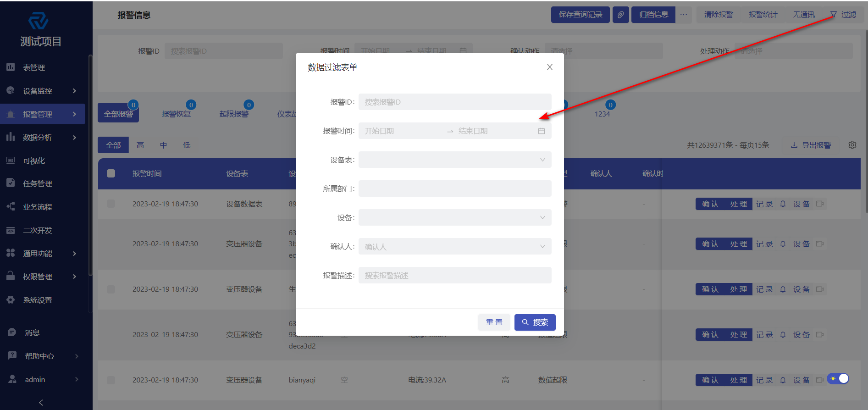Click the background 报警ID search input
The height and width of the screenshot is (410, 868).
(x=224, y=51)
